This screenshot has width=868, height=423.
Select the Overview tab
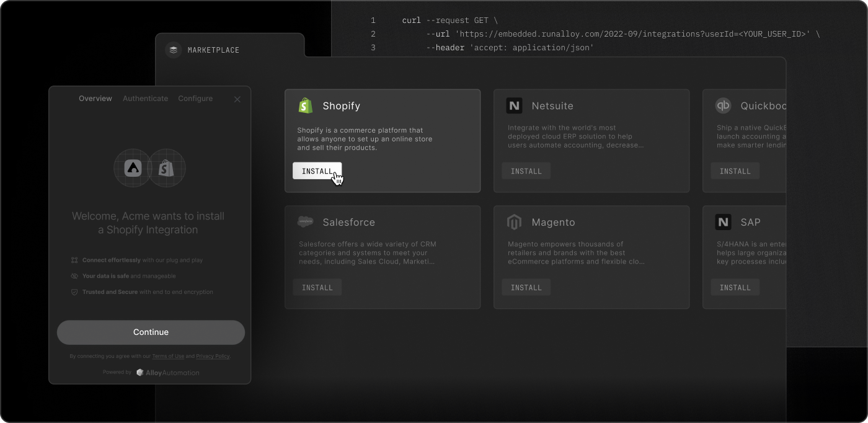click(95, 99)
